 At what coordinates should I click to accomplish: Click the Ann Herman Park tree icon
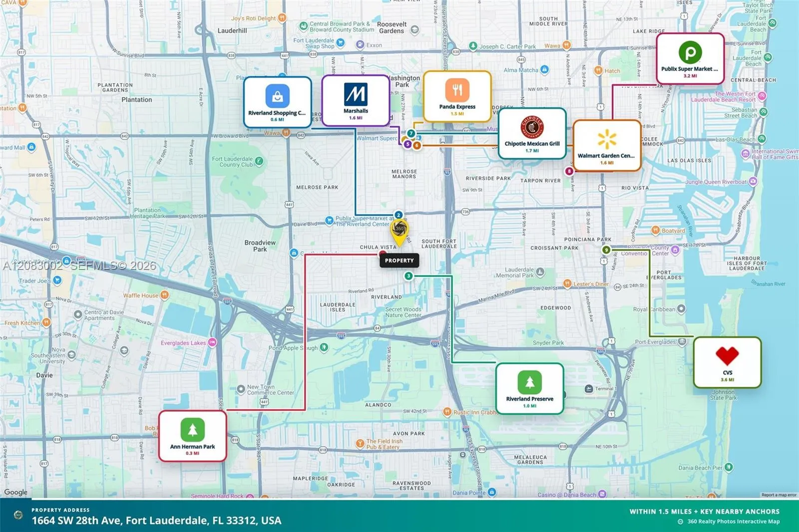192,430
